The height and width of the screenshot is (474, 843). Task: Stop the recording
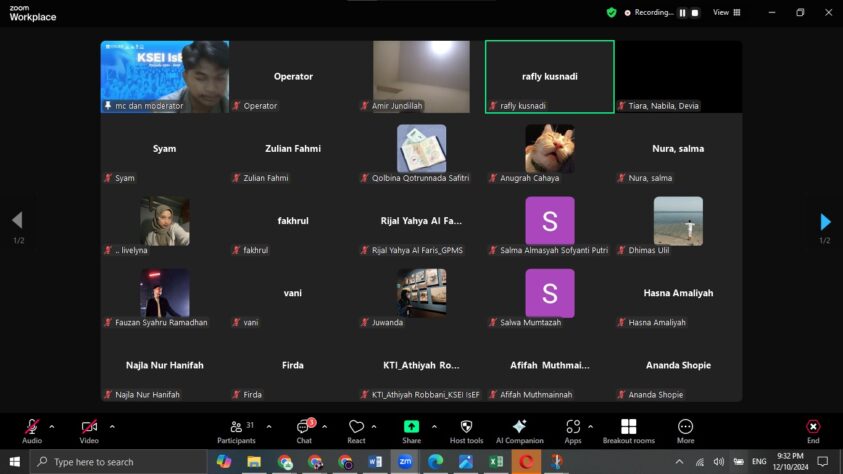pyautogui.click(x=695, y=13)
